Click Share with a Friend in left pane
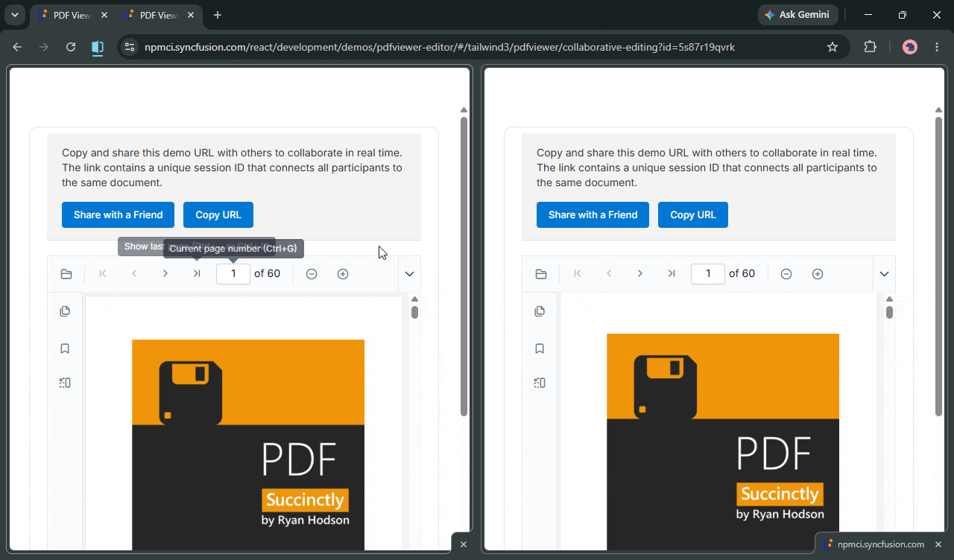The height and width of the screenshot is (560, 954). coord(118,214)
